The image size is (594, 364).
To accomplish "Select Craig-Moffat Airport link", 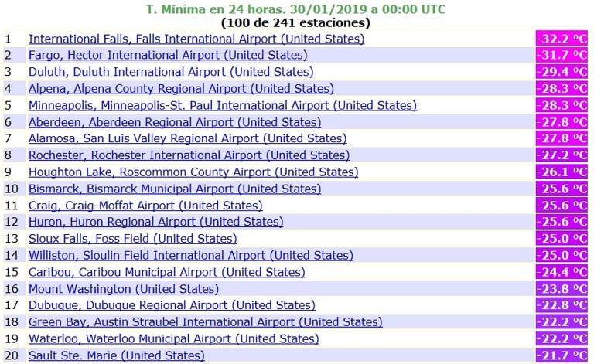I will 145,206.
